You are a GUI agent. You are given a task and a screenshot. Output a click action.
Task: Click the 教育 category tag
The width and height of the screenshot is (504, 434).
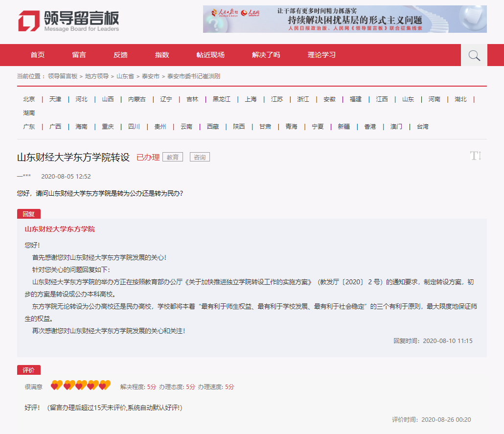pos(173,157)
